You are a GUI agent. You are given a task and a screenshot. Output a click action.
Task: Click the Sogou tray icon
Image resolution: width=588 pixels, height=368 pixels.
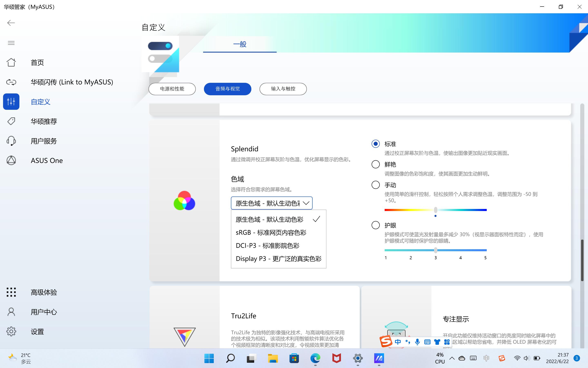pos(501,358)
